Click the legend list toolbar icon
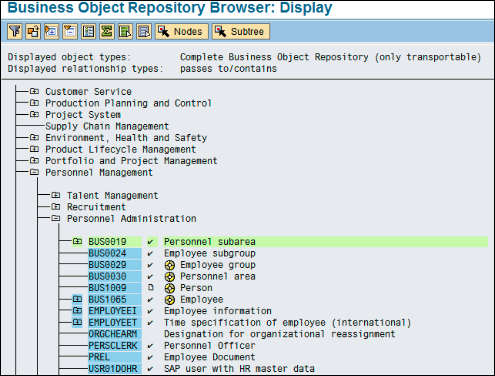Image resolution: width=495 pixels, height=376 pixels. 88,32
